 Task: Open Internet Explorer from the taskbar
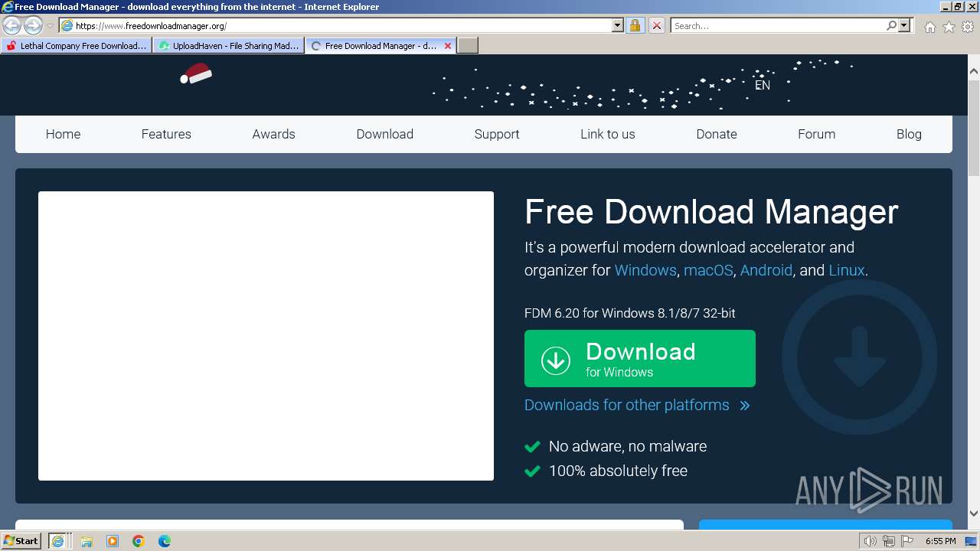tap(60, 541)
